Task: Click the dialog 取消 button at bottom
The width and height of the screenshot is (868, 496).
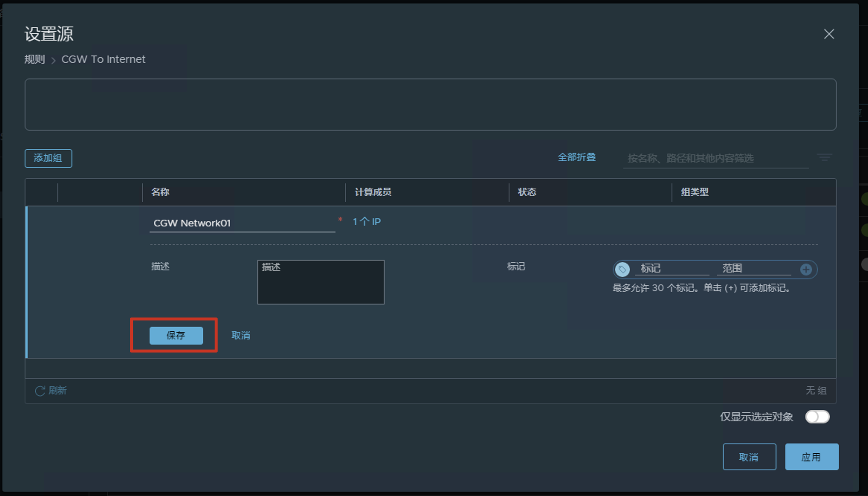Action: [x=749, y=457]
